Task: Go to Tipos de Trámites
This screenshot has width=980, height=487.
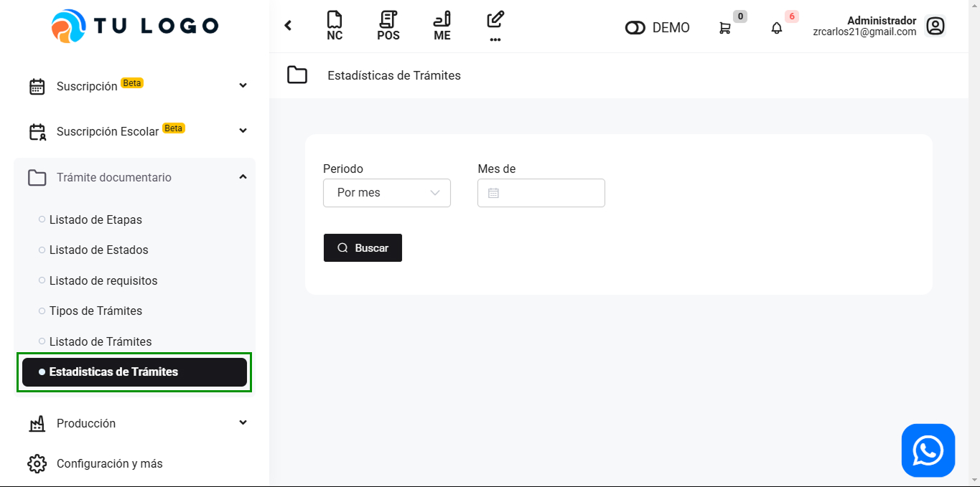Action: point(95,311)
